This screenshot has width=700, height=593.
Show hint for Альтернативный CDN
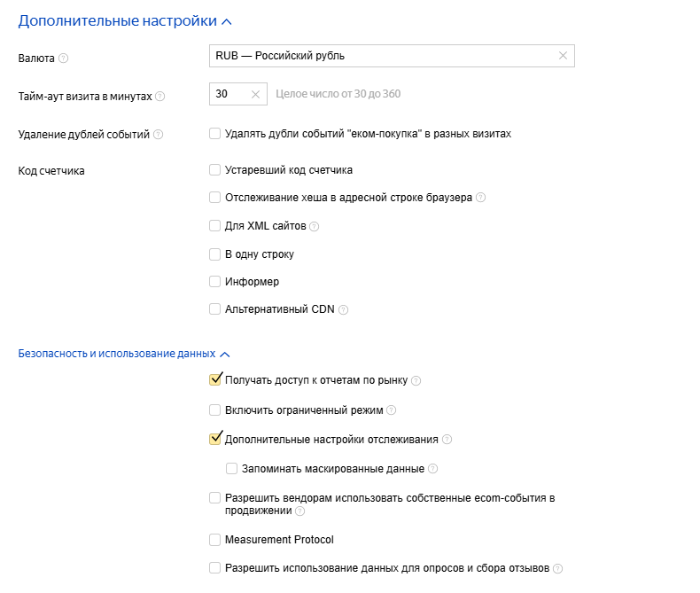(344, 310)
